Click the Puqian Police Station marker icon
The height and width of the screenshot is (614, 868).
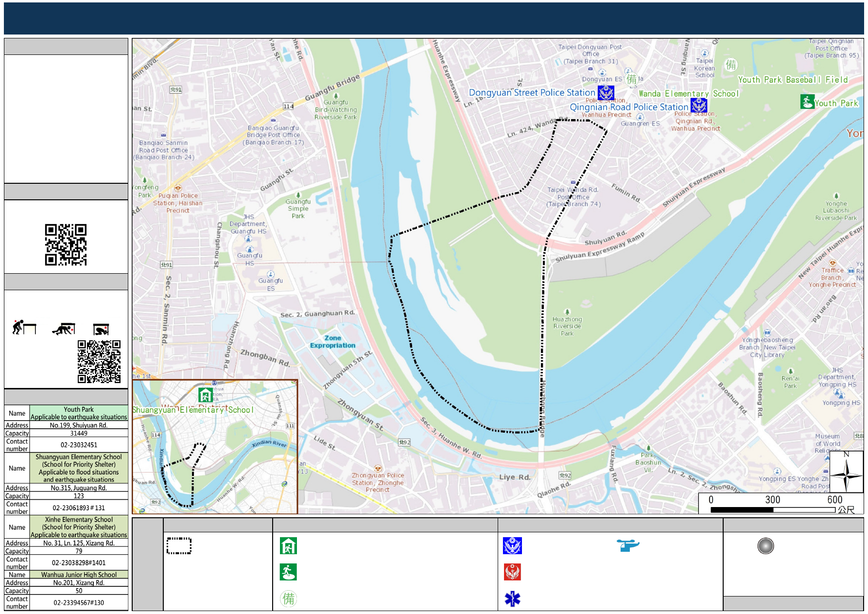click(x=178, y=188)
